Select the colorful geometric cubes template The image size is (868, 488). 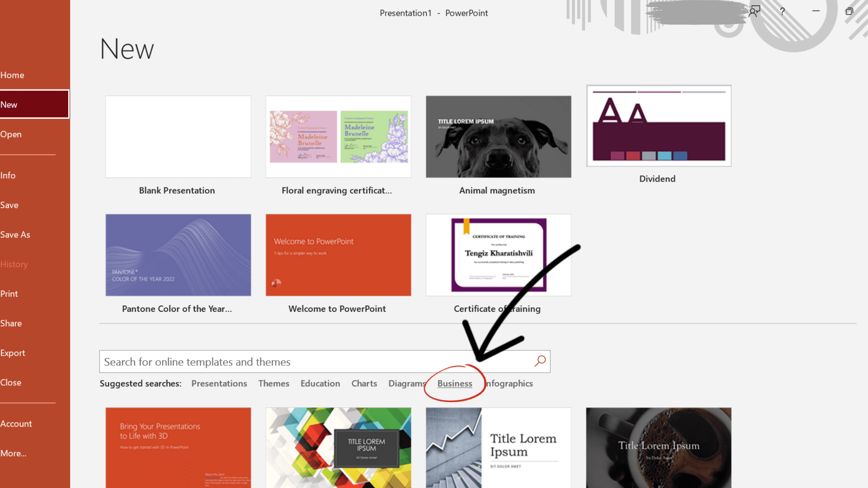tap(338, 447)
